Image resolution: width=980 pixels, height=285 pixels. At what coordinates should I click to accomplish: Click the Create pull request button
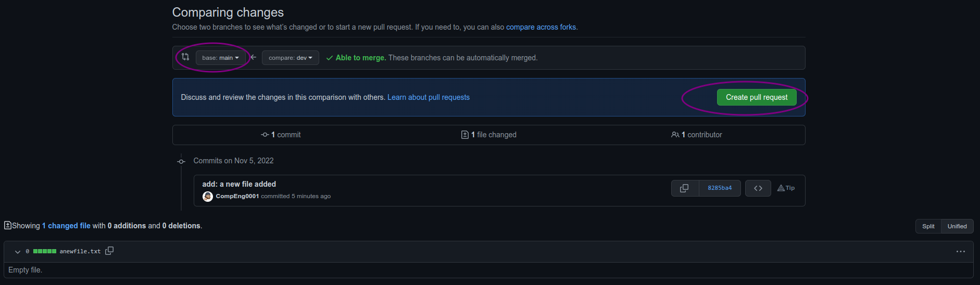(x=756, y=97)
